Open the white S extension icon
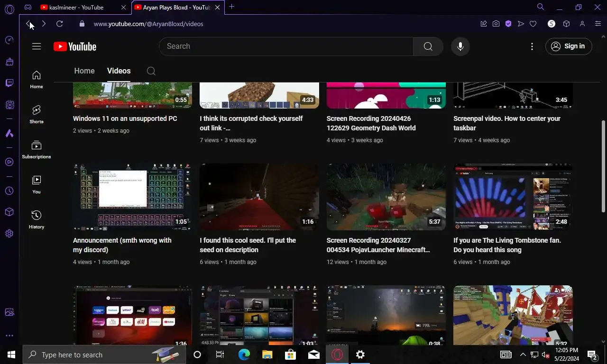 pyautogui.click(x=552, y=24)
